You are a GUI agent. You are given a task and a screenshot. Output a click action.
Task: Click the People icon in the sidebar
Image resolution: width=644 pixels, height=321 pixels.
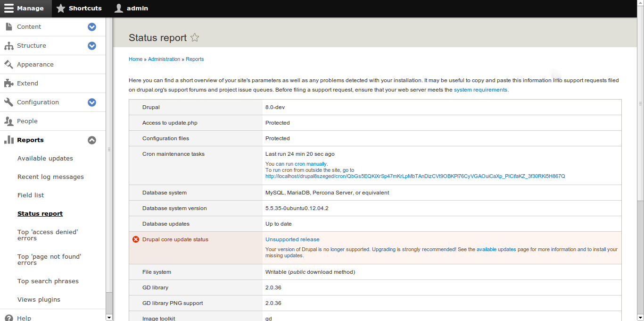click(8, 121)
